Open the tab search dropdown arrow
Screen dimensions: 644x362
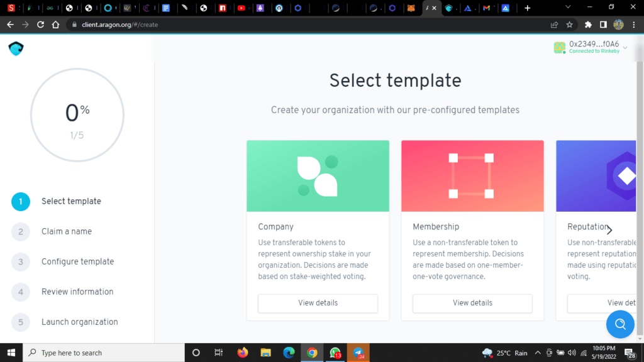click(568, 7)
